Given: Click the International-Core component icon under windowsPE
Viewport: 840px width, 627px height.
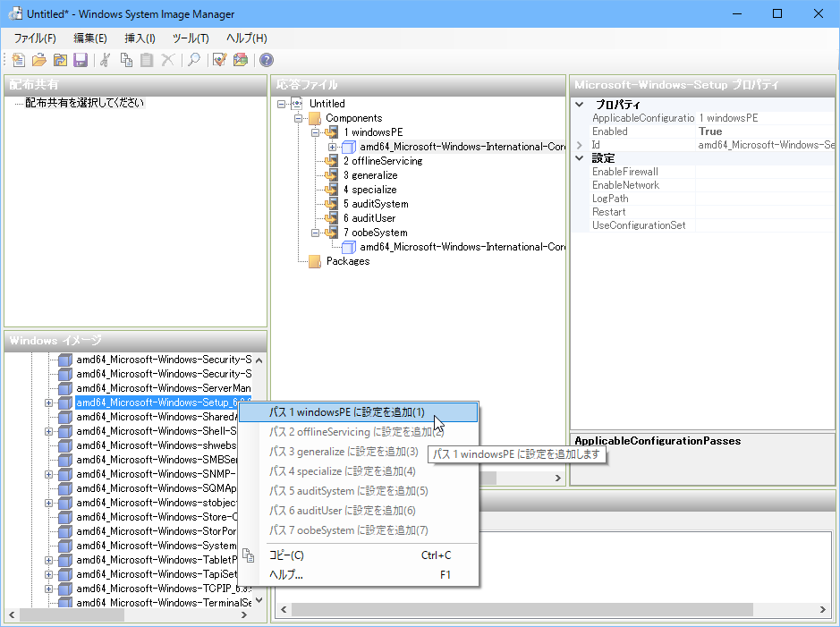Looking at the screenshot, I should [x=349, y=147].
